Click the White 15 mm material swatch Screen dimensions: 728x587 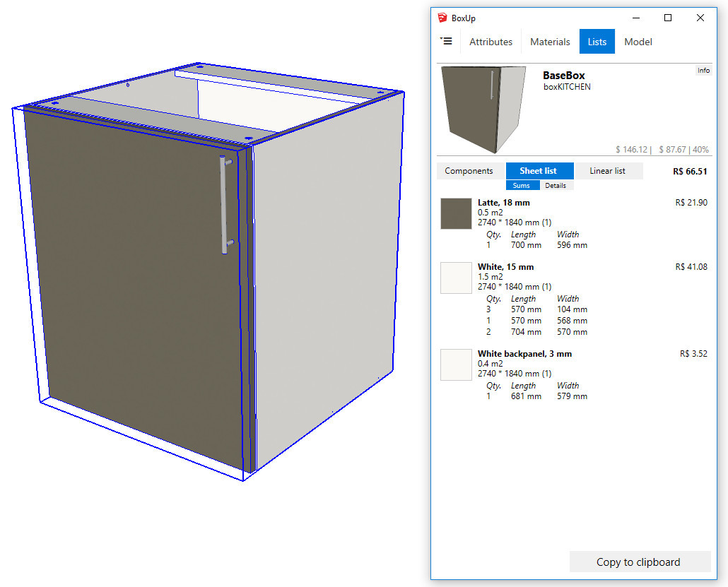coord(455,278)
